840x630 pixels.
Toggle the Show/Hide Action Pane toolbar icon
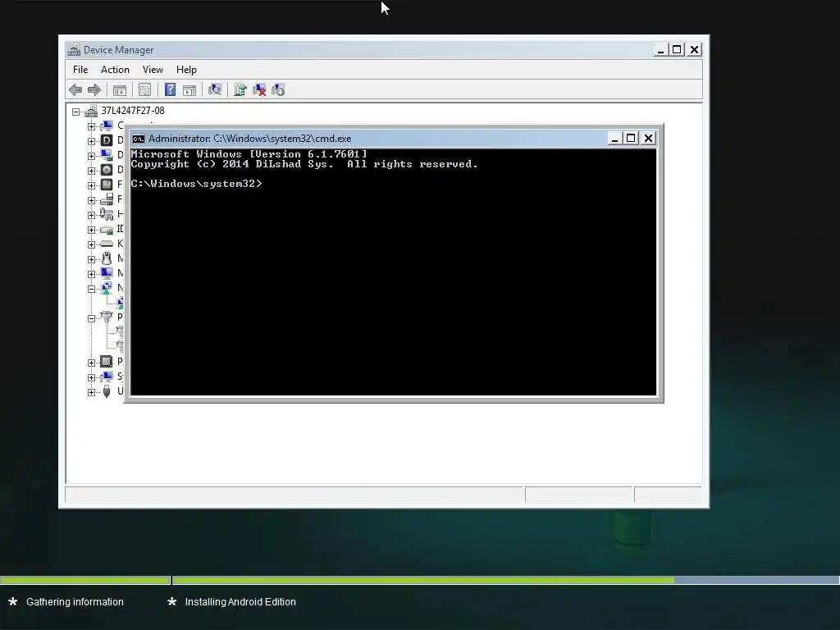(189, 89)
